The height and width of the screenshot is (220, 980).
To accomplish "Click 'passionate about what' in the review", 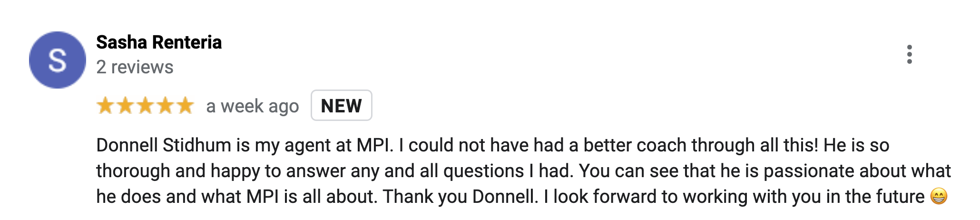I will click(x=857, y=171).
